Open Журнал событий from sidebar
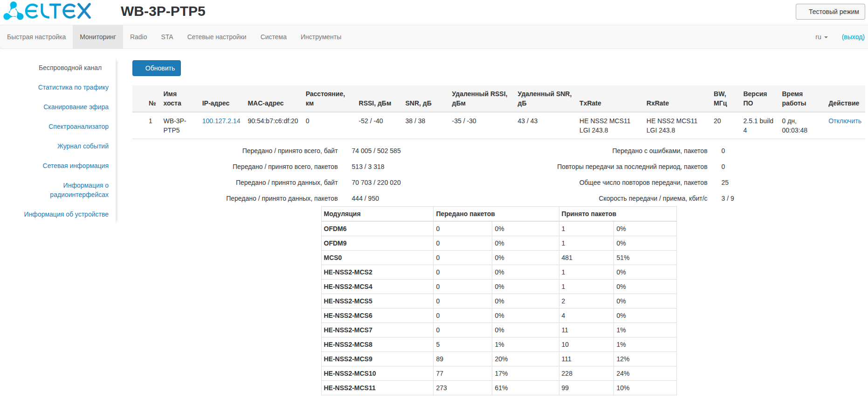The height and width of the screenshot is (400, 868). point(83,147)
